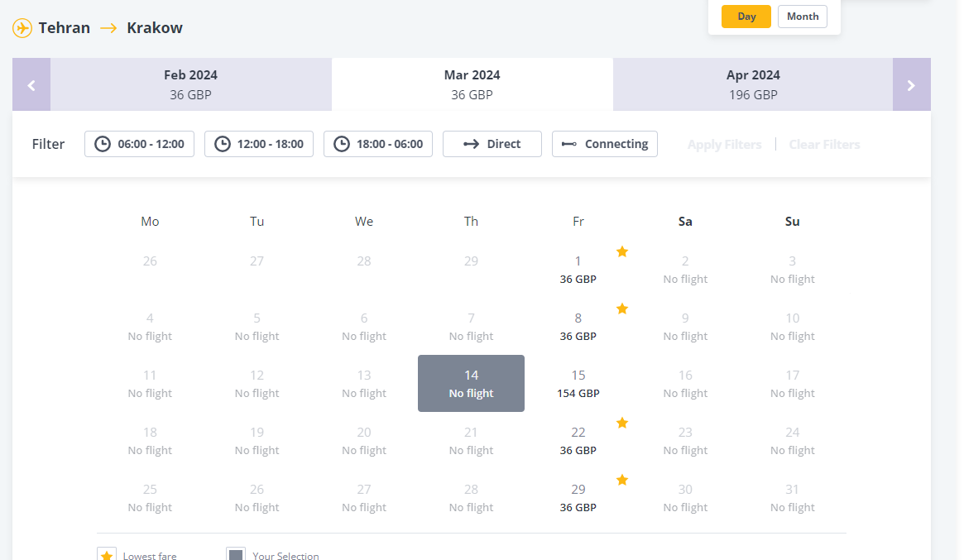Click March 4 with no flight
Viewport: 964px width, 560px height.
pyautogui.click(x=150, y=327)
